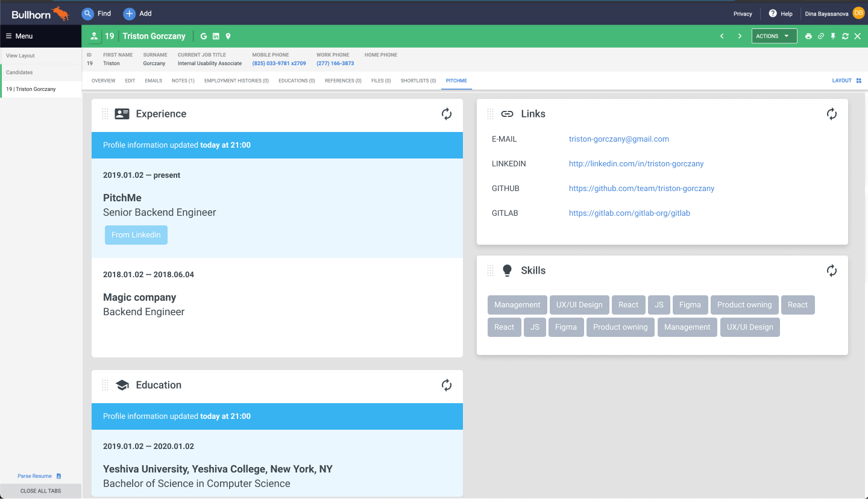Click the Privacy link
868x499 pixels.
(743, 14)
